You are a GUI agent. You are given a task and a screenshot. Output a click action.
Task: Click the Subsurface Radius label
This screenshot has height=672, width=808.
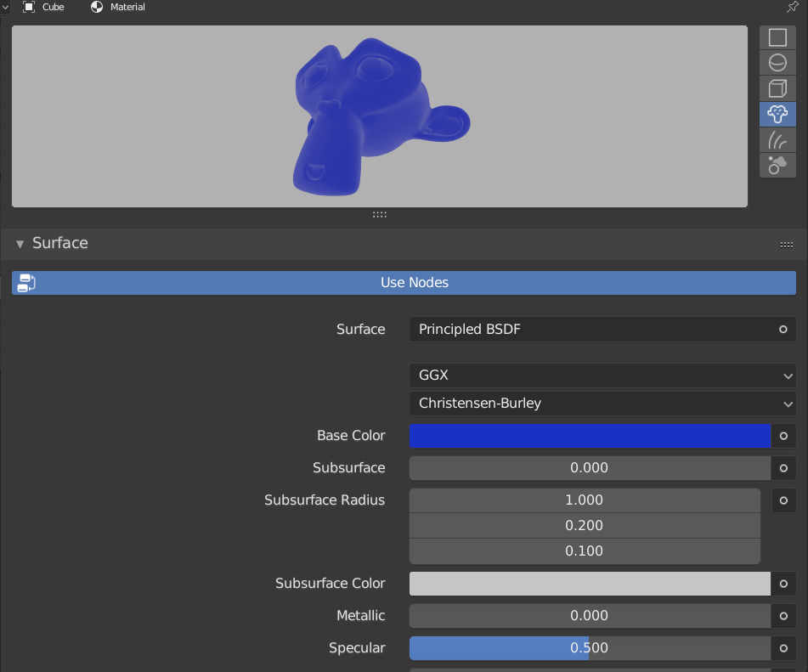pyautogui.click(x=325, y=500)
